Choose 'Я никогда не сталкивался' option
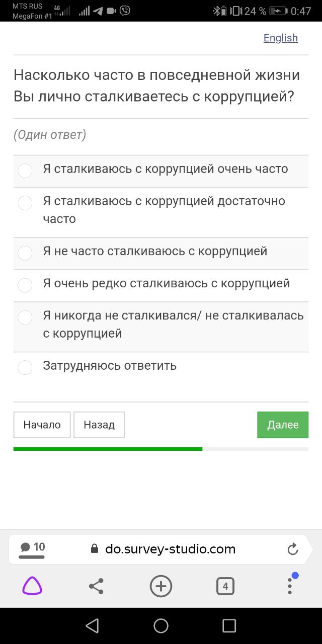The image size is (322, 644). pyautogui.click(x=25, y=317)
